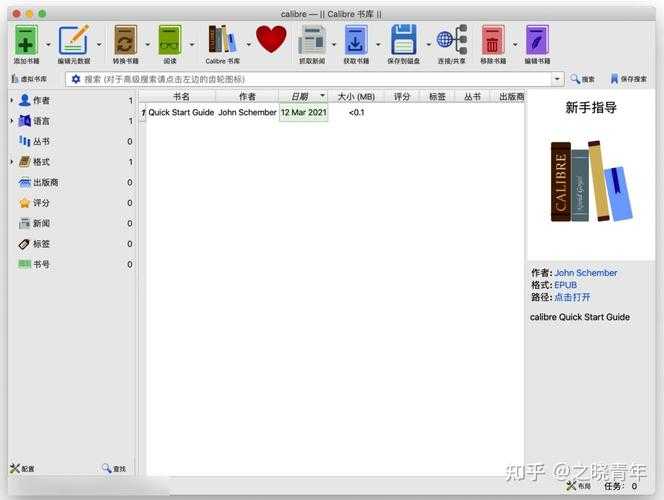Click the 编辑书籍 (Edit book) icon
Viewport: 664px width, 500px height.
click(x=537, y=41)
